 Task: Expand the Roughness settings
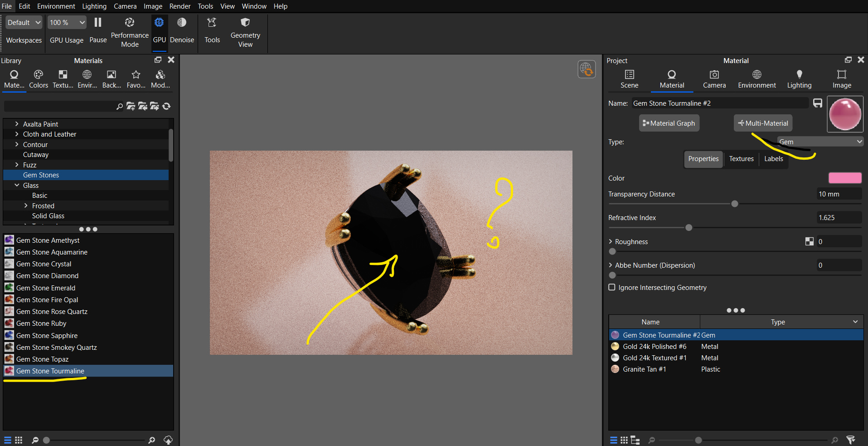pyautogui.click(x=611, y=241)
